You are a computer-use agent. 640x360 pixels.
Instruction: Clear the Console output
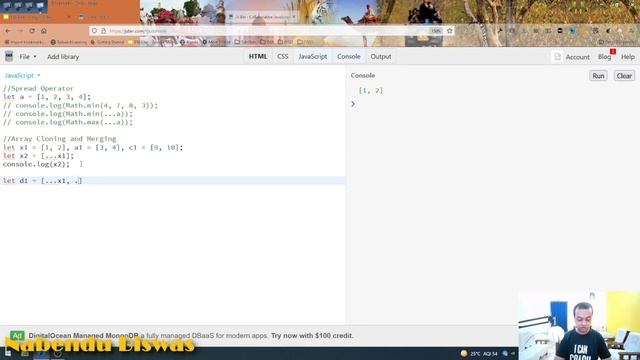[x=624, y=76]
